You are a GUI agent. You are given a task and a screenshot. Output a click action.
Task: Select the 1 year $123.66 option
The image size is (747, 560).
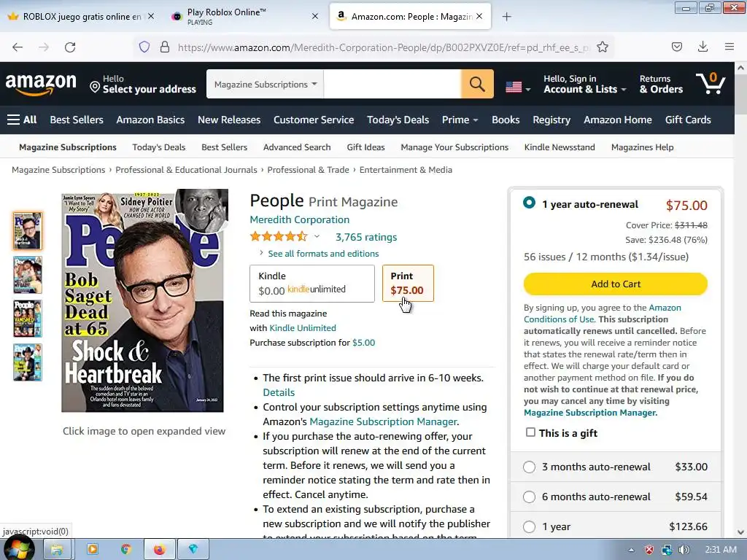coord(529,526)
